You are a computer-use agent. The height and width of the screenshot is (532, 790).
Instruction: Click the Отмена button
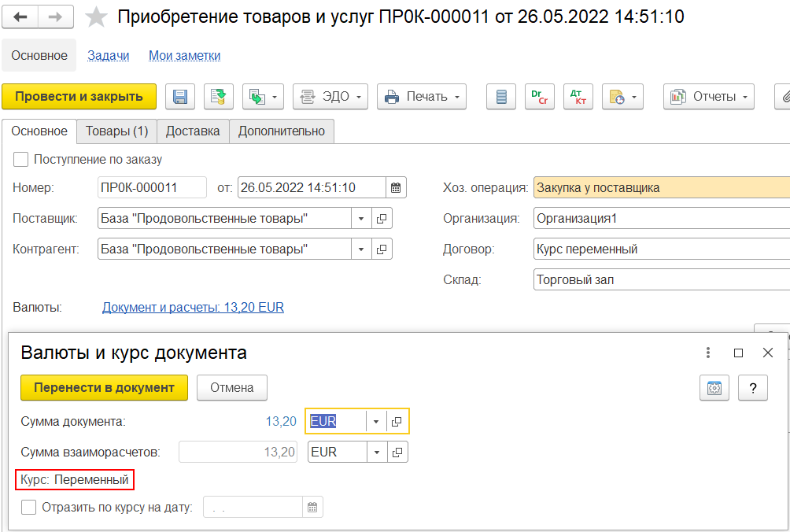point(232,388)
